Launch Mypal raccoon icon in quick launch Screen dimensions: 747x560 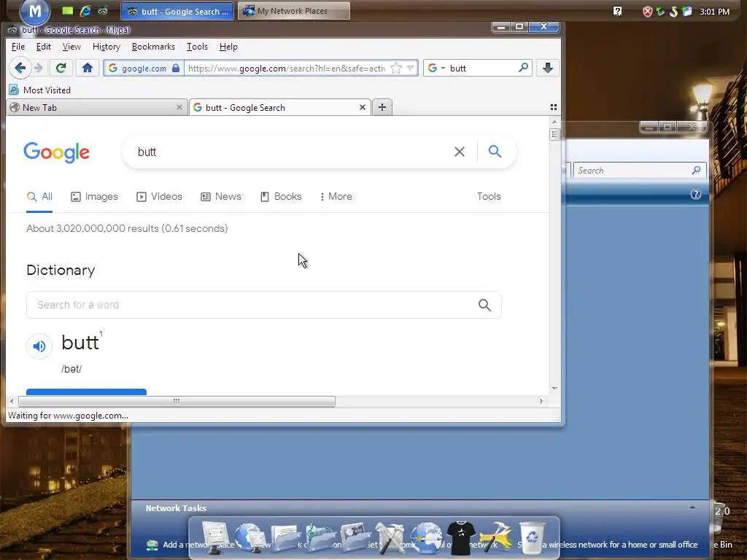(x=102, y=10)
